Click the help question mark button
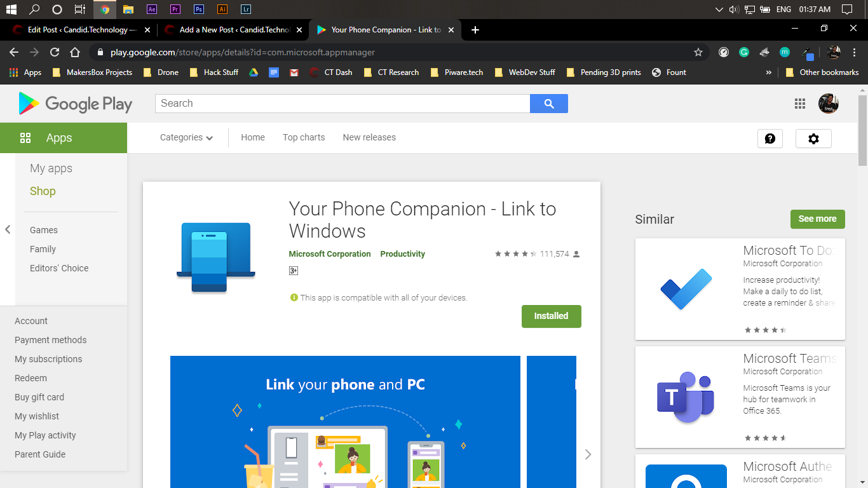This screenshot has height=488, width=868. pyautogui.click(x=770, y=139)
